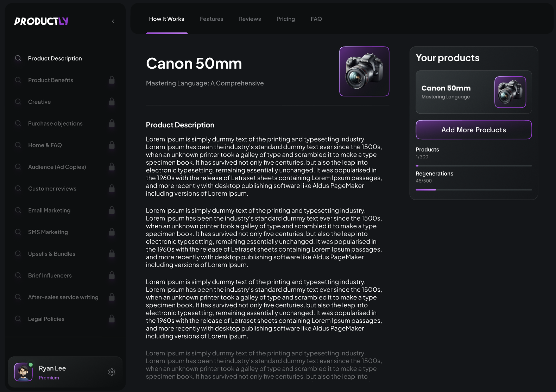Click the search icon beside Customer reviews
This screenshot has width=556, height=392.
18,188
